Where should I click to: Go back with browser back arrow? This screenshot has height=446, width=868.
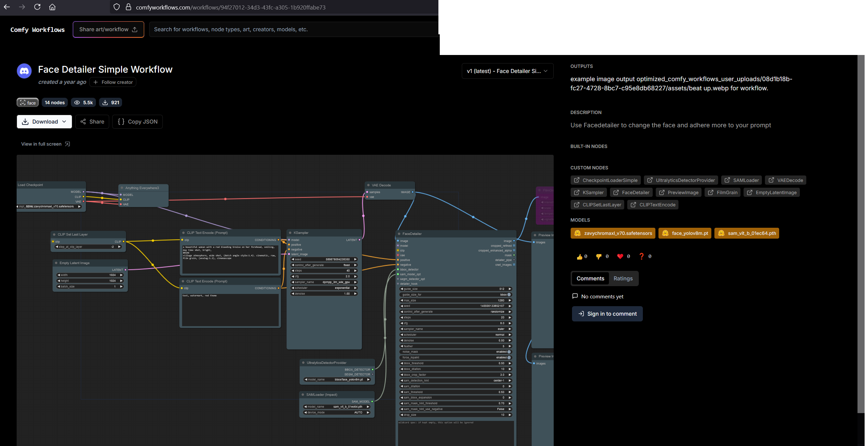pos(7,7)
